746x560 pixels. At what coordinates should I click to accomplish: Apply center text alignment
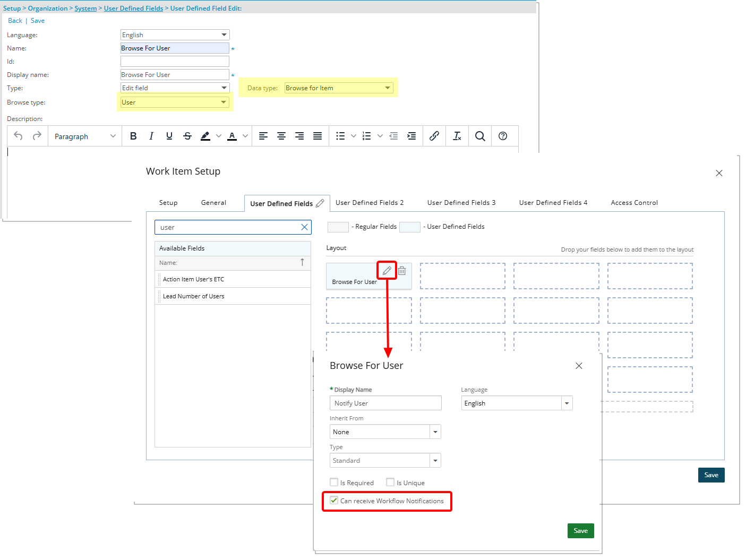[x=281, y=136]
